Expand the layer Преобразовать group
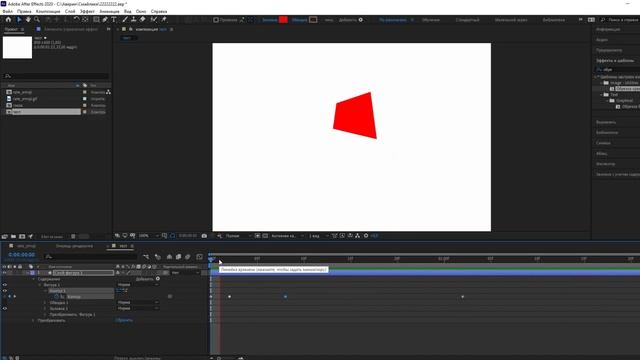Image resolution: width=640 pixels, height=360 pixels. (33, 320)
